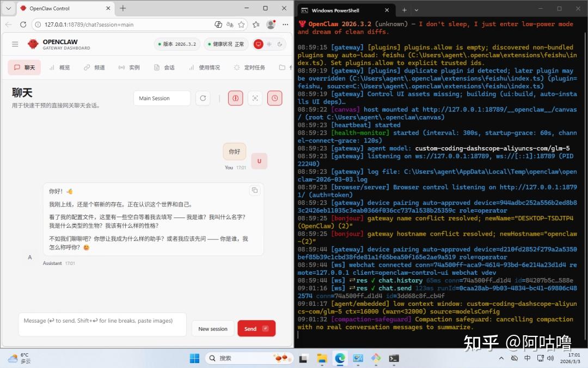Copy the assistant message with copy icon
Image resolution: width=588 pixels, height=368 pixels.
[x=255, y=190]
